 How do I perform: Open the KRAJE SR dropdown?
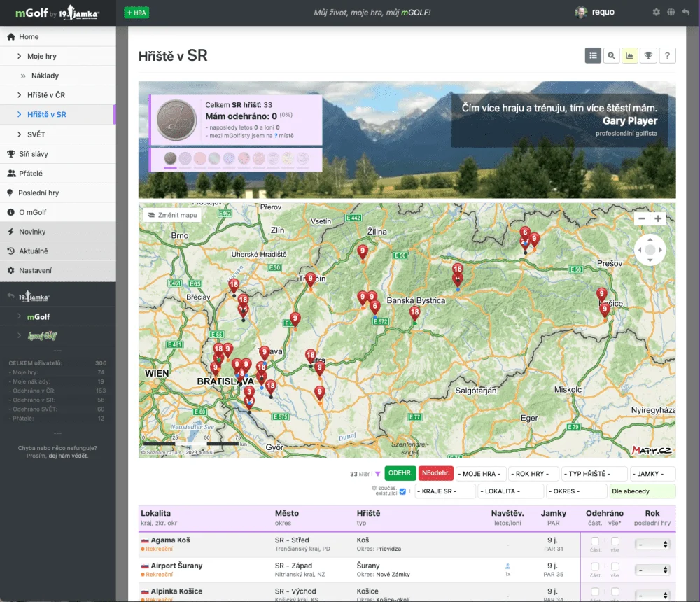coord(445,491)
